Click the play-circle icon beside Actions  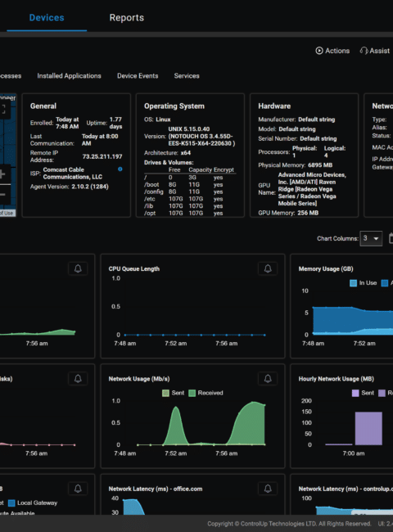pyautogui.click(x=319, y=51)
